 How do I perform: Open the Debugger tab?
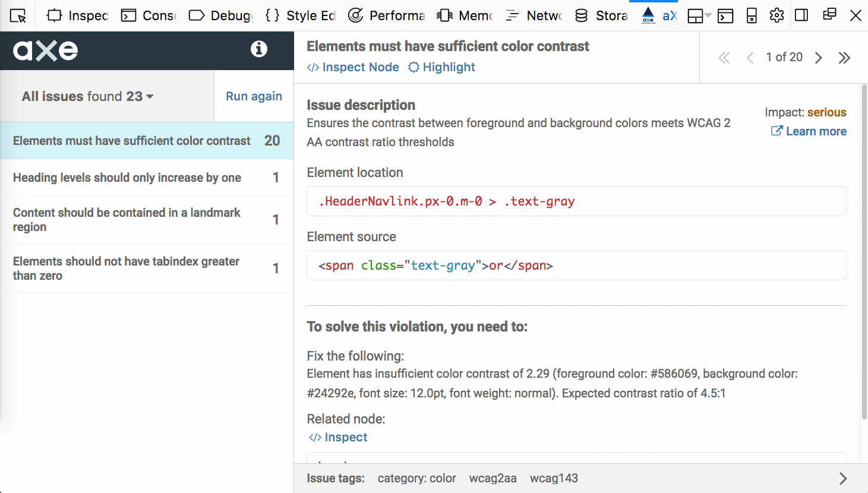[220, 16]
